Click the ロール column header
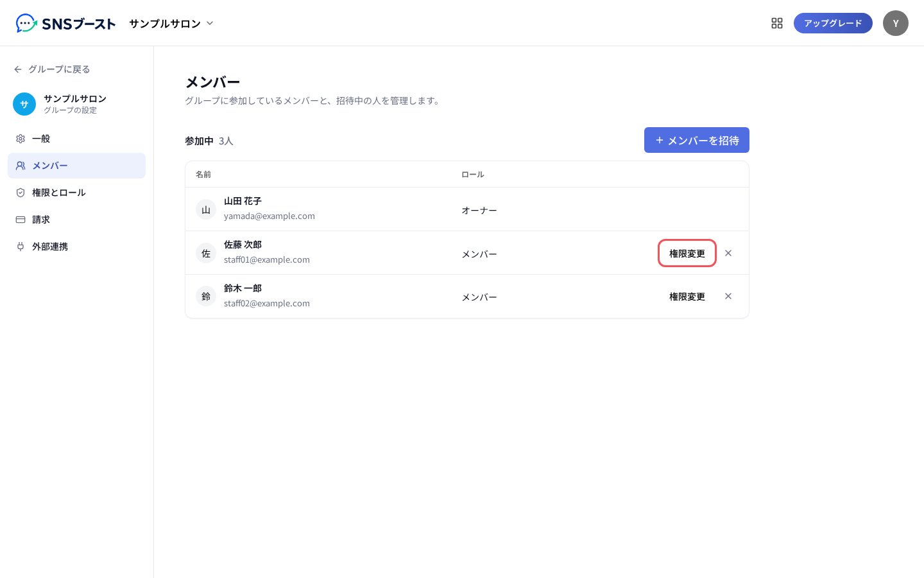 click(x=473, y=175)
